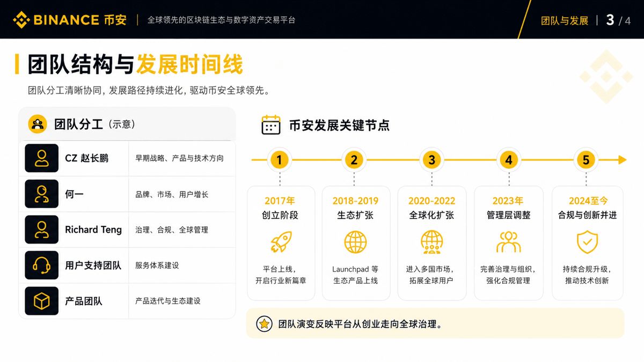Click the 生态扩张 card title
The width and height of the screenshot is (644, 362).
(355, 215)
